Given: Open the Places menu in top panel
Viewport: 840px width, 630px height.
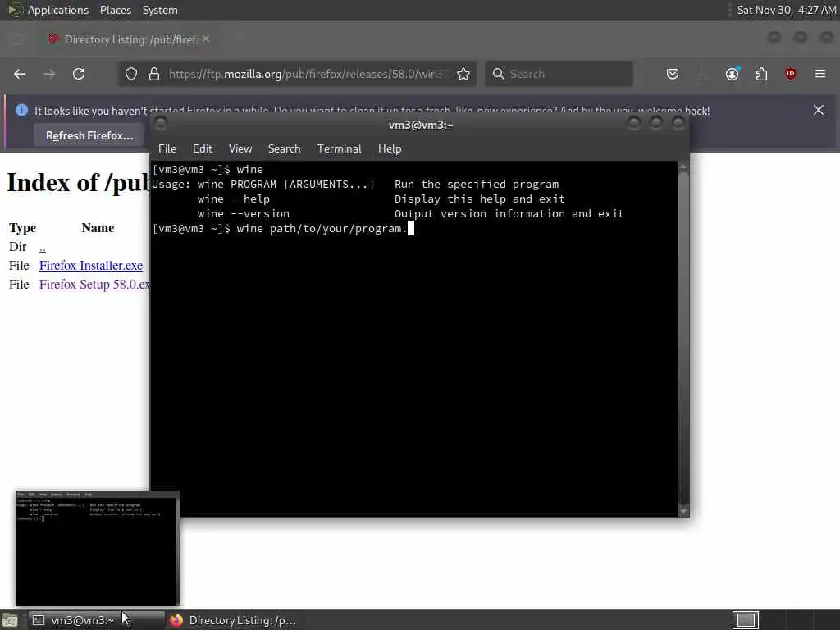Looking at the screenshot, I should 115,10.
